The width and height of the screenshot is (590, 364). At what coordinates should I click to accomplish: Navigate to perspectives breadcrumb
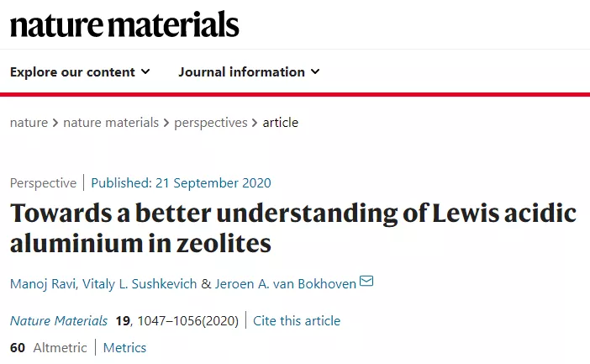click(x=211, y=123)
